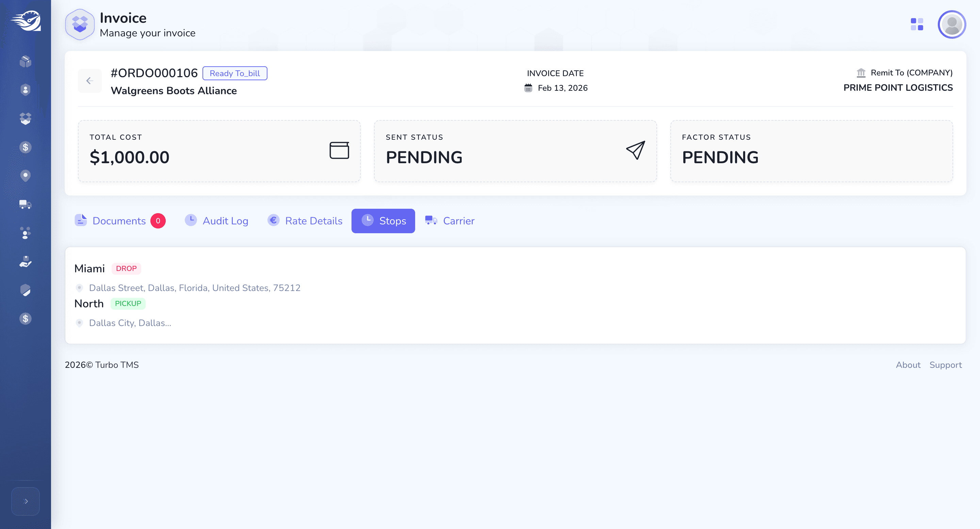Click the paper plane Sent Status icon

pos(635,150)
